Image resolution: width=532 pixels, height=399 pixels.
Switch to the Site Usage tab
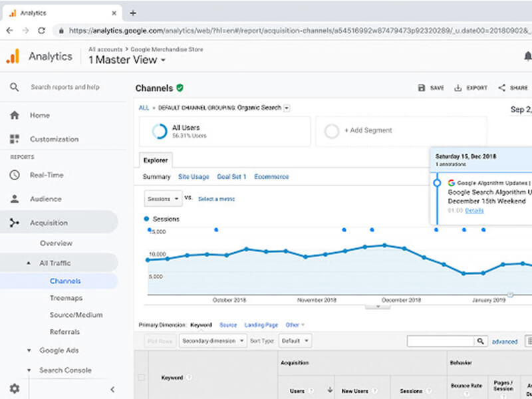click(194, 177)
